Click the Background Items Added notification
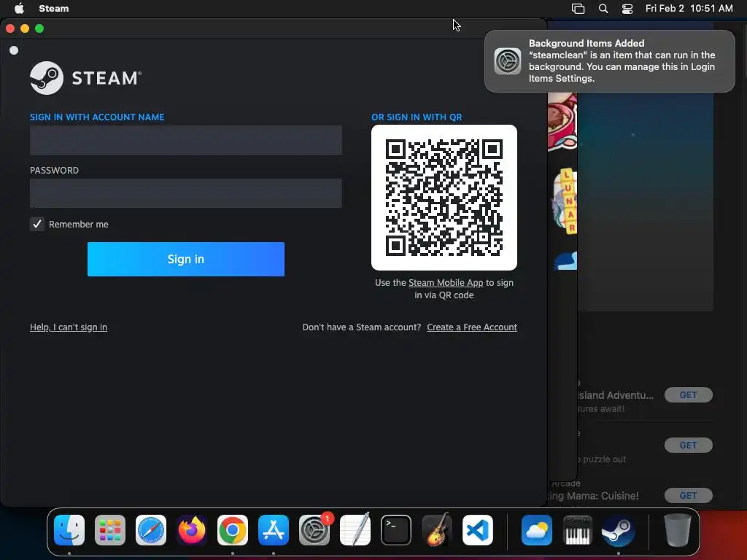Image resolution: width=747 pixels, height=560 pixels. [610, 61]
